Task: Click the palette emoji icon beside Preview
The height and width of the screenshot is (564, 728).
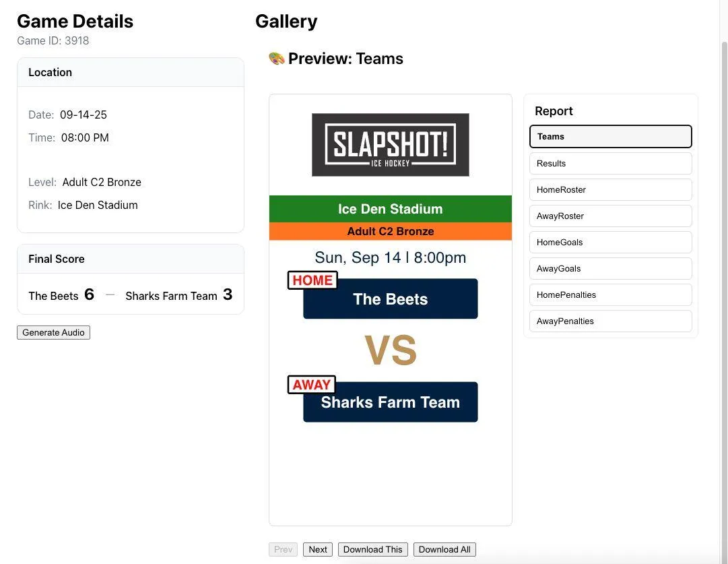Action: 277,59
